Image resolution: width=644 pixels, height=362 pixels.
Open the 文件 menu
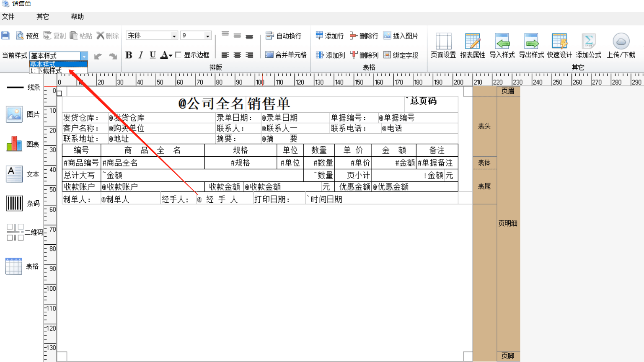8,17
